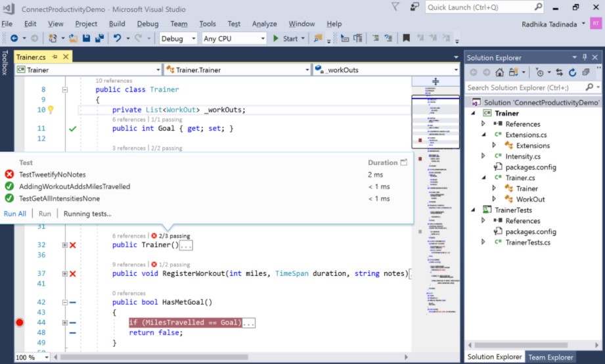Click the horizontal scrollbar in the code editor
Image resolution: width=605 pixels, height=364 pixels.
tap(154, 357)
